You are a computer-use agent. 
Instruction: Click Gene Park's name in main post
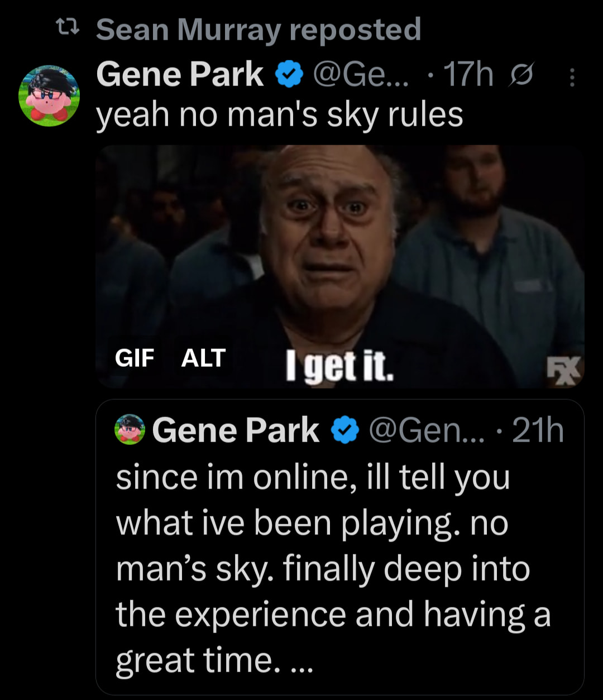179,75
